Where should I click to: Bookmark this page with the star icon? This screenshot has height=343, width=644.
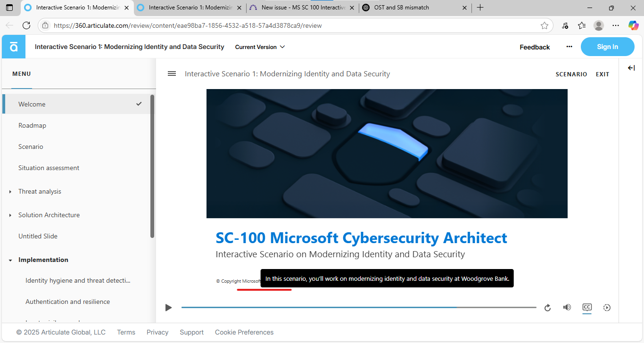tap(545, 25)
